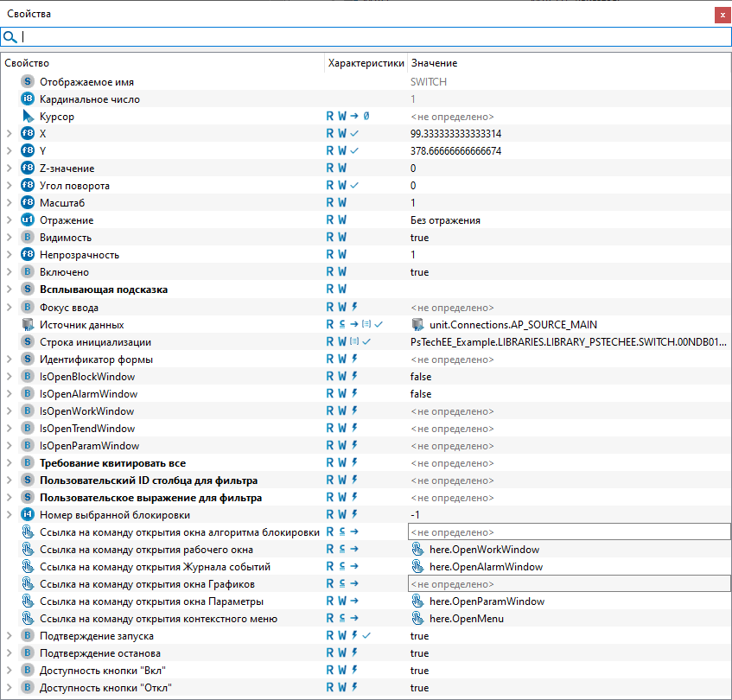Click the Характеристики column header
This screenshot has height=700, width=732.
(x=366, y=63)
